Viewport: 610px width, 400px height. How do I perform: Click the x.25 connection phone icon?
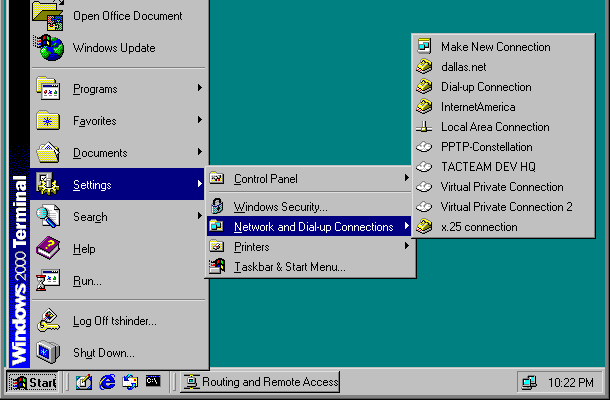click(424, 226)
